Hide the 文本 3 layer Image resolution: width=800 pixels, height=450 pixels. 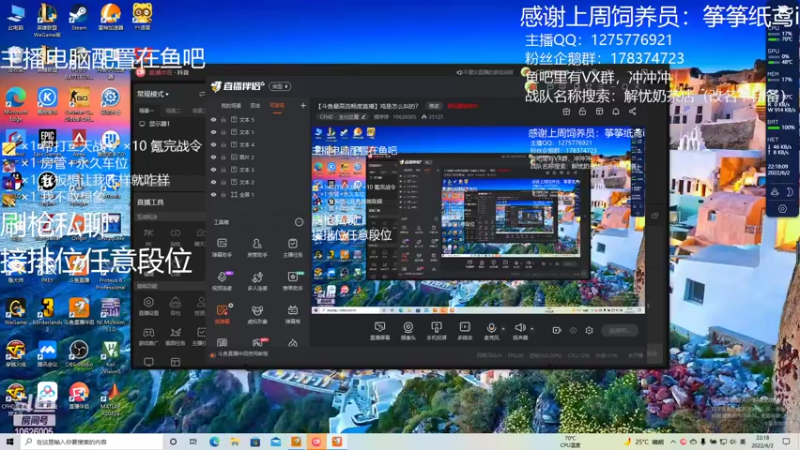213,170
